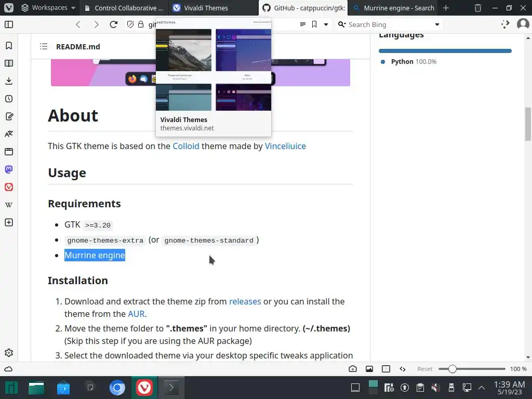Open the Wikipedia web panel
532x399 pixels.
point(9,205)
